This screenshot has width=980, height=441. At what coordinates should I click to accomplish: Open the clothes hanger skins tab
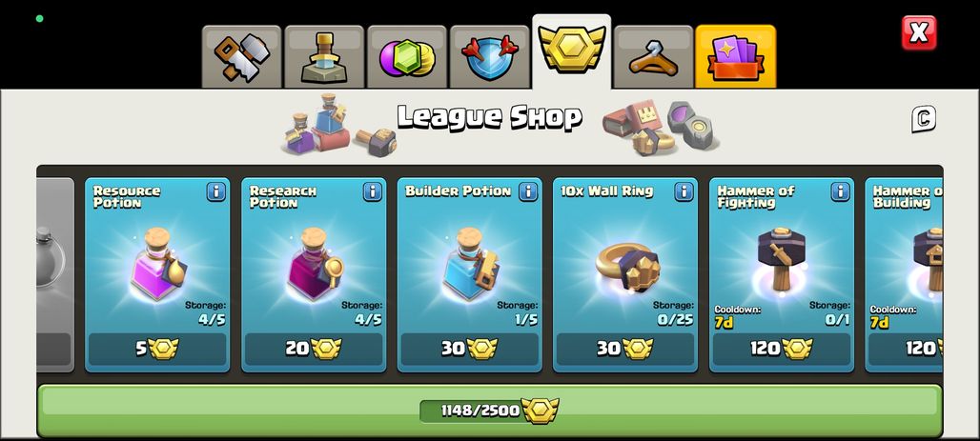(653, 57)
